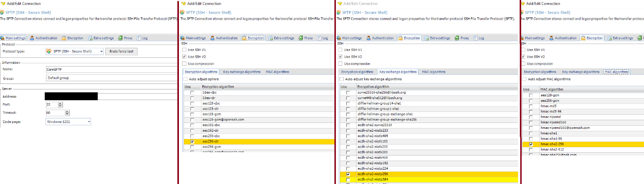Toggle the Auto adjust MAC algorithms checkbox
This screenshot has height=184, width=644.
click(524, 79)
